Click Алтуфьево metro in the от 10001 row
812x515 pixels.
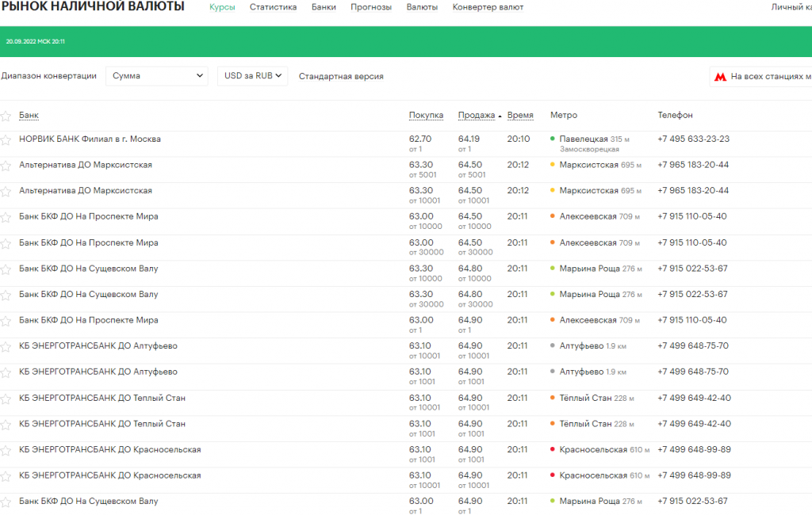pyautogui.click(x=581, y=345)
